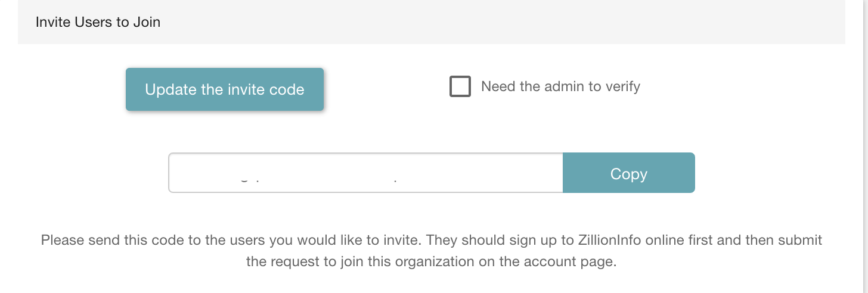Click the ZillionInfo sign up instructions paragraph

point(431,251)
